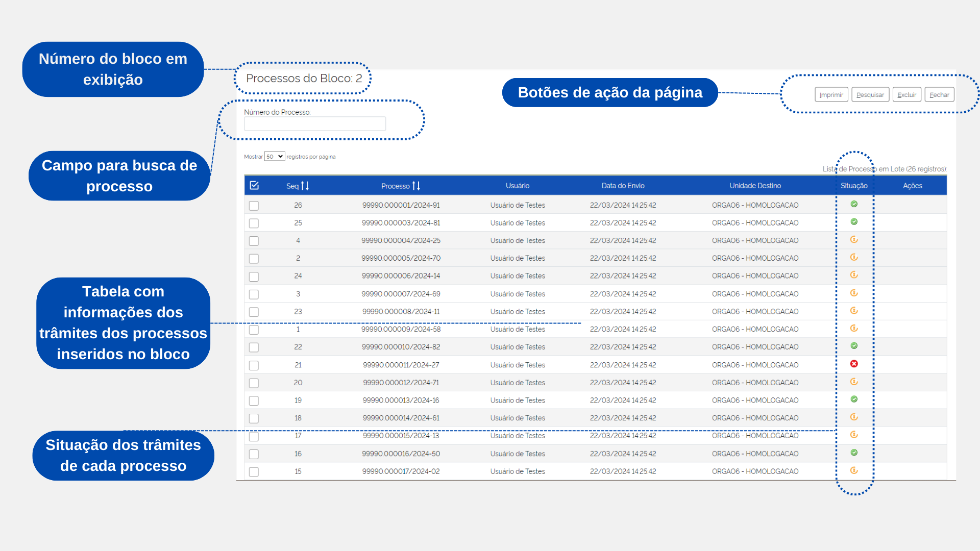The height and width of the screenshot is (551, 980).
Task: Click orange pending icon in Seq 15 row
Action: coord(854,470)
